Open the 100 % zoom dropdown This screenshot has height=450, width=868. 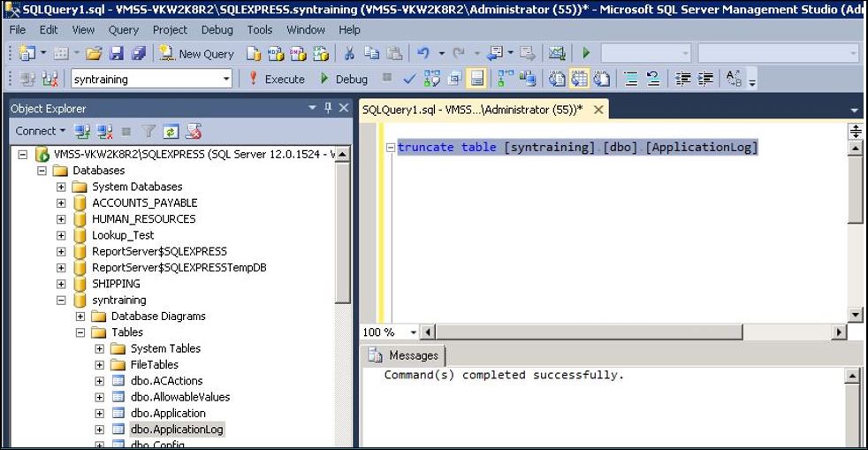413,332
